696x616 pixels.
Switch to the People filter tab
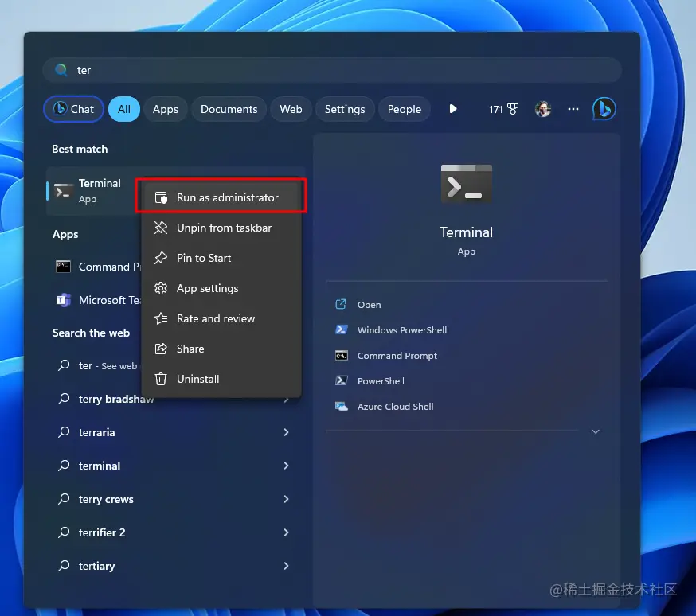coord(404,109)
